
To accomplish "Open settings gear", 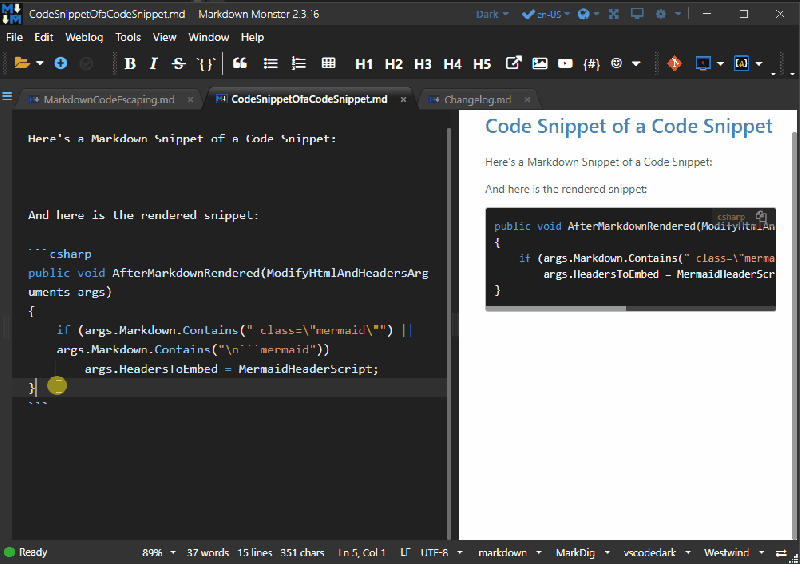I will click(661, 14).
